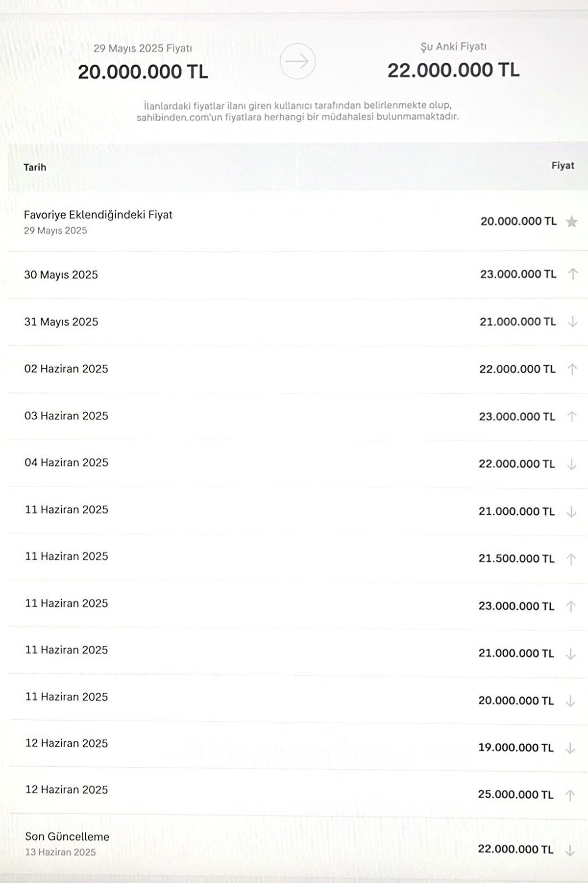The height and width of the screenshot is (883, 588).
Task: Click the star icon beside 20.000.000 TL
Action: (571, 222)
